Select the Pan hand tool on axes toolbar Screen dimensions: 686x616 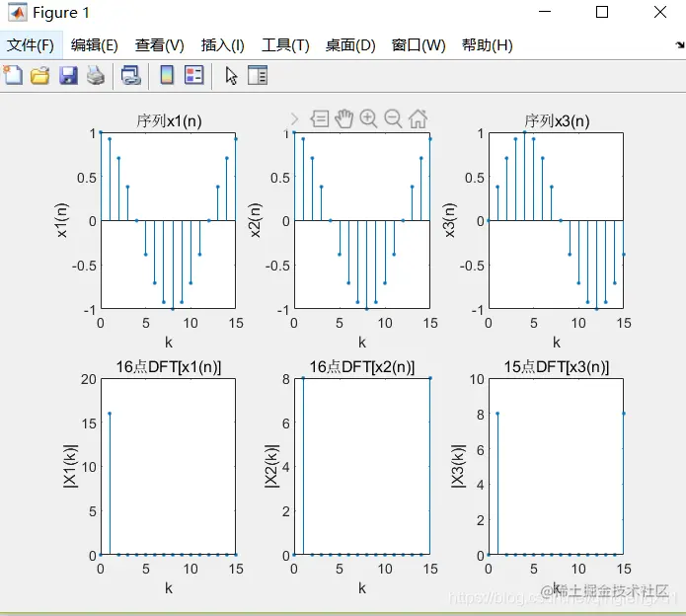(x=343, y=118)
